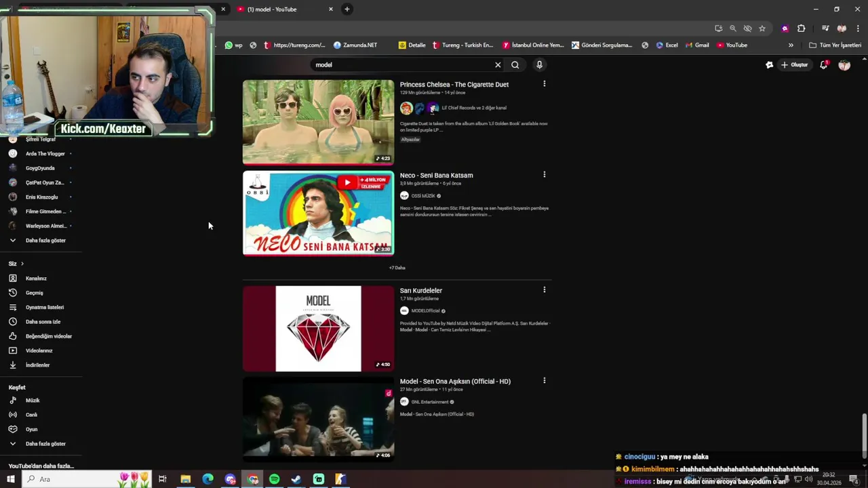Image resolution: width=868 pixels, height=488 pixels.
Task: Expand '+7 Daha' more results
Action: tap(397, 268)
